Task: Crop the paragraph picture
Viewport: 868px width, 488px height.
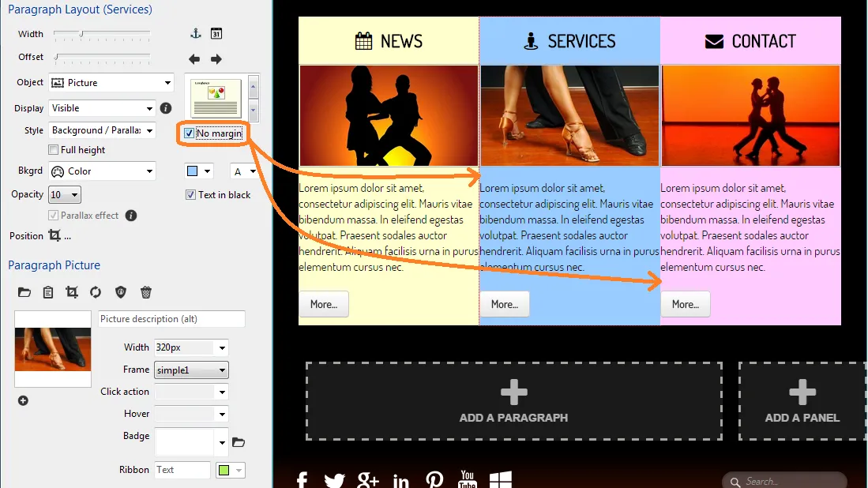Action: click(72, 292)
